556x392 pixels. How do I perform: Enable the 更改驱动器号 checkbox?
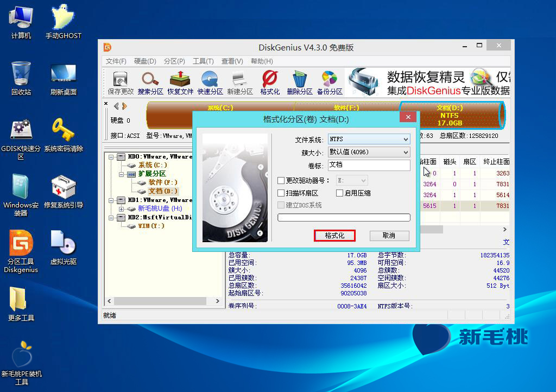pyautogui.click(x=281, y=181)
